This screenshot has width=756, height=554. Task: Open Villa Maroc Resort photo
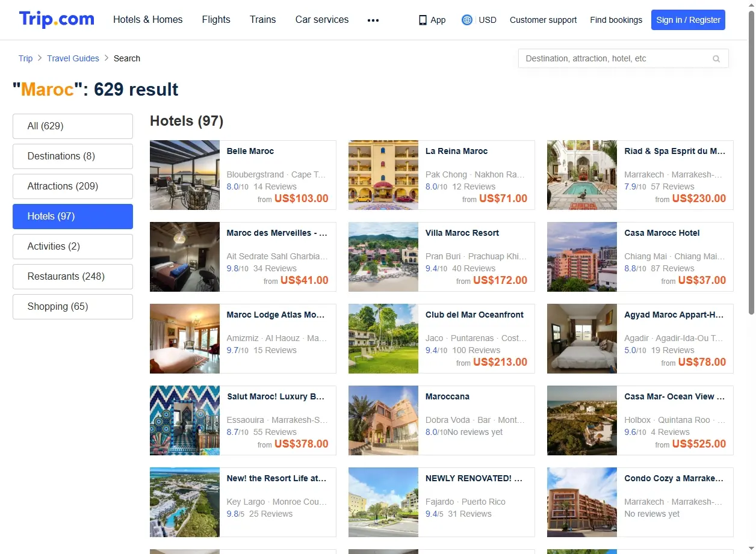tap(383, 257)
